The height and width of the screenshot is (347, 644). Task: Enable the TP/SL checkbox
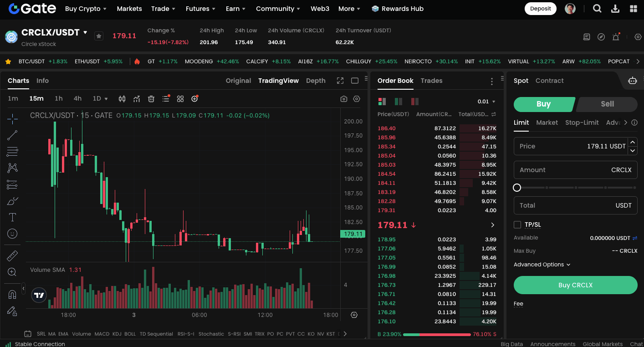click(517, 225)
